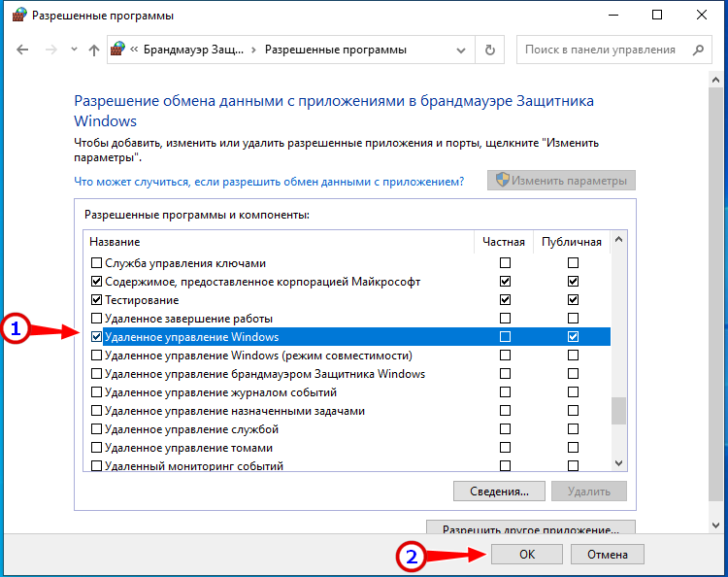Click the Публичная column header
This screenshot has width=728, height=577.
[x=572, y=242]
